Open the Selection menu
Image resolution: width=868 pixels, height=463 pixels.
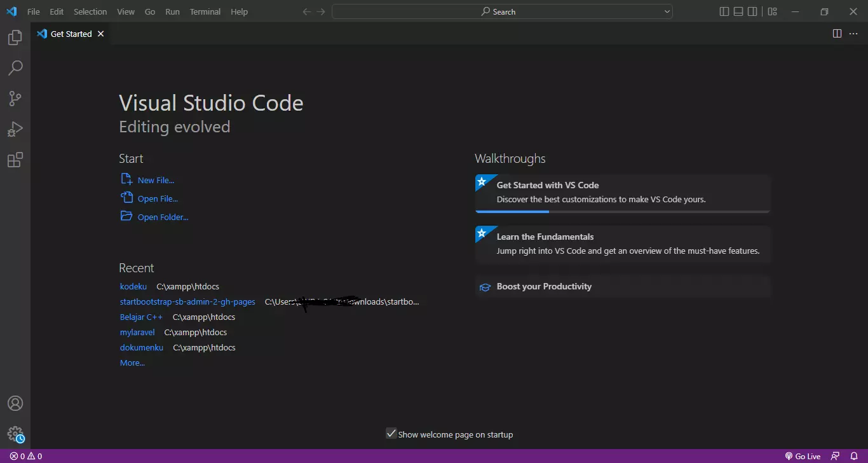point(90,11)
